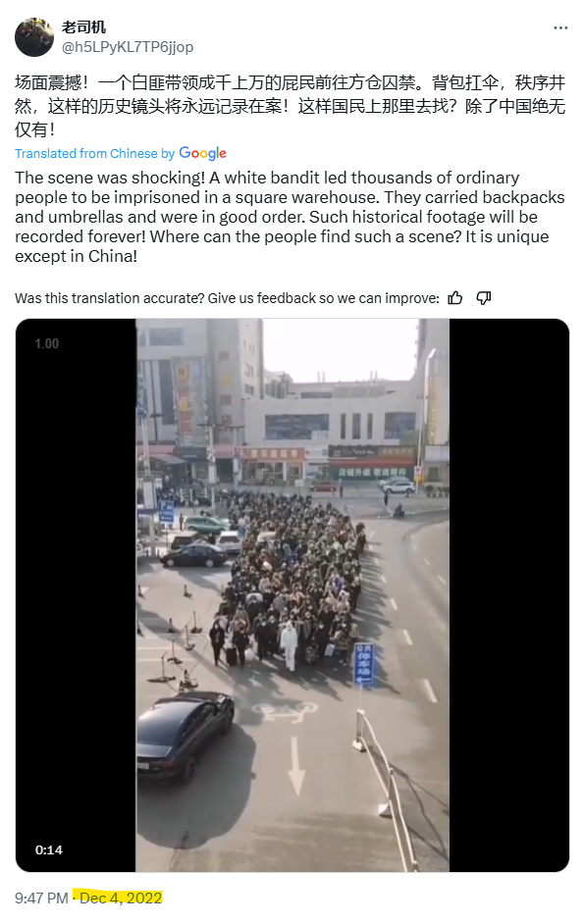This screenshot has height=924, width=585.
Task: Click the 1.00 playback speed label
Action: coord(46,343)
